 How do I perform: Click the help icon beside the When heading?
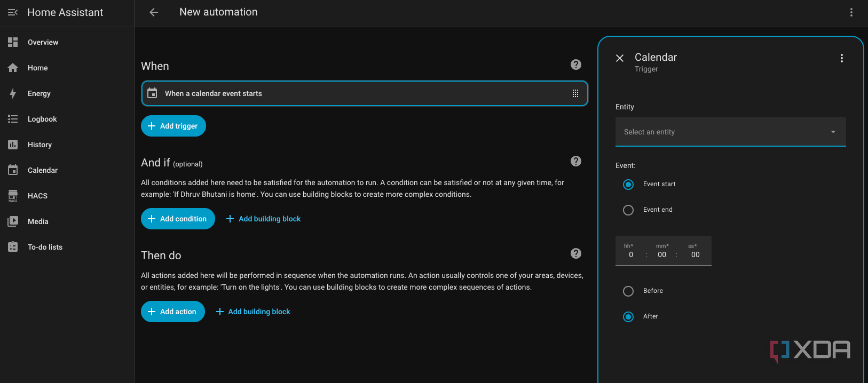575,65
